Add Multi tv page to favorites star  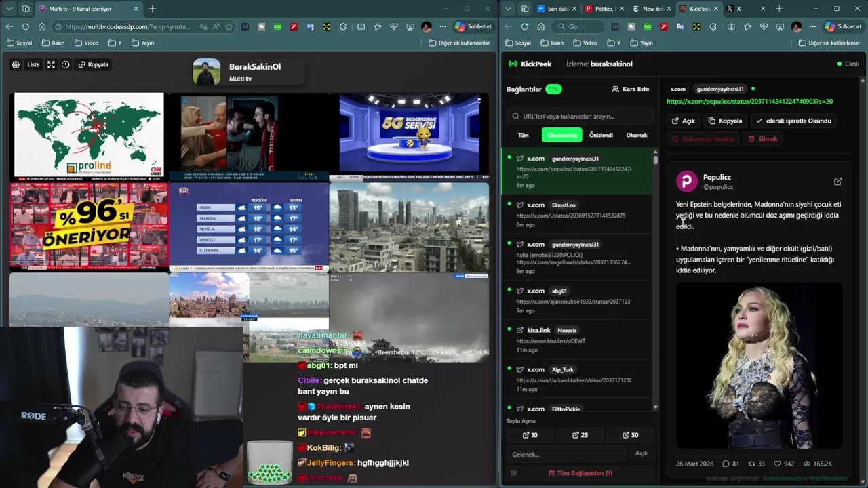(x=229, y=26)
